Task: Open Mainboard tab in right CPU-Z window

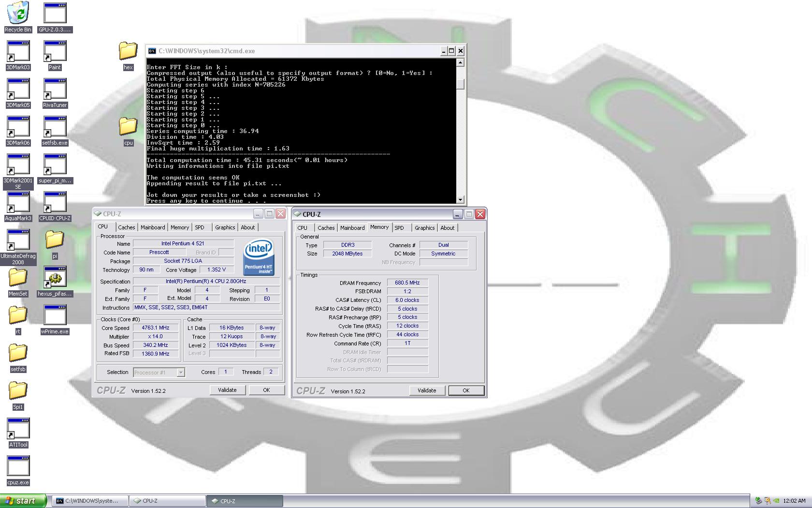Action: [352, 228]
